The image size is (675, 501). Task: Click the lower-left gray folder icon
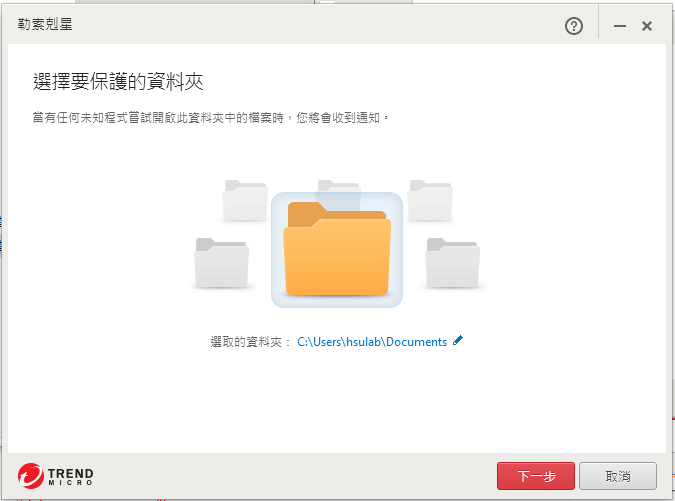click(x=221, y=263)
